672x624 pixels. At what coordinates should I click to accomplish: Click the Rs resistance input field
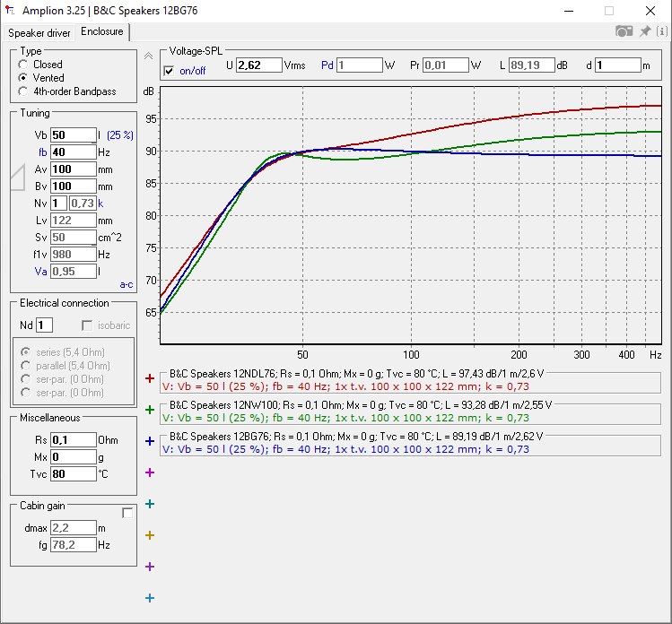point(74,440)
